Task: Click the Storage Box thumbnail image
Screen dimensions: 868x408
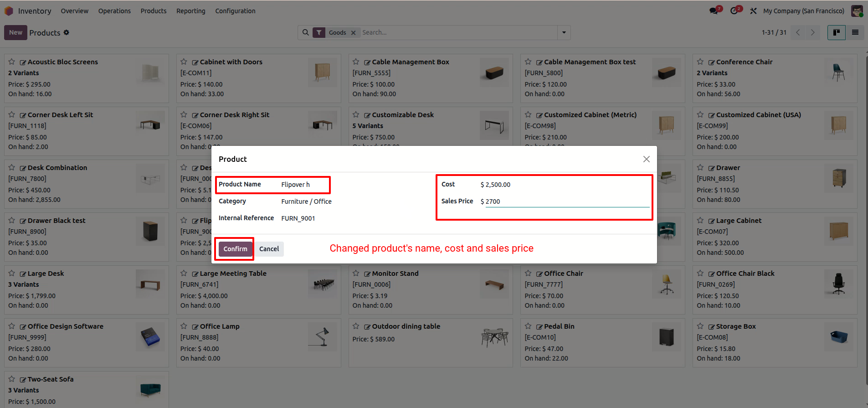Action: (839, 337)
